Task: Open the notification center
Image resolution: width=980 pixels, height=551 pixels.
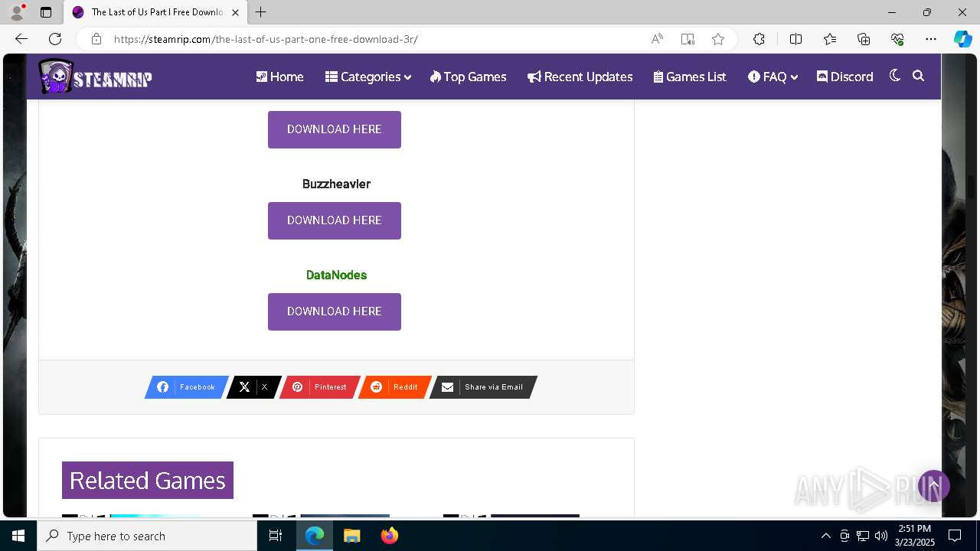Action: tap(955, 536)
